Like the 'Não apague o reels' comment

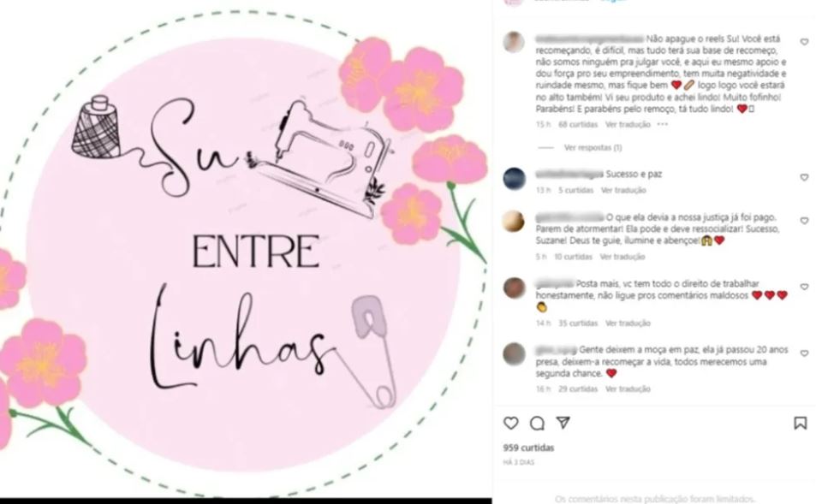(804, 42)
